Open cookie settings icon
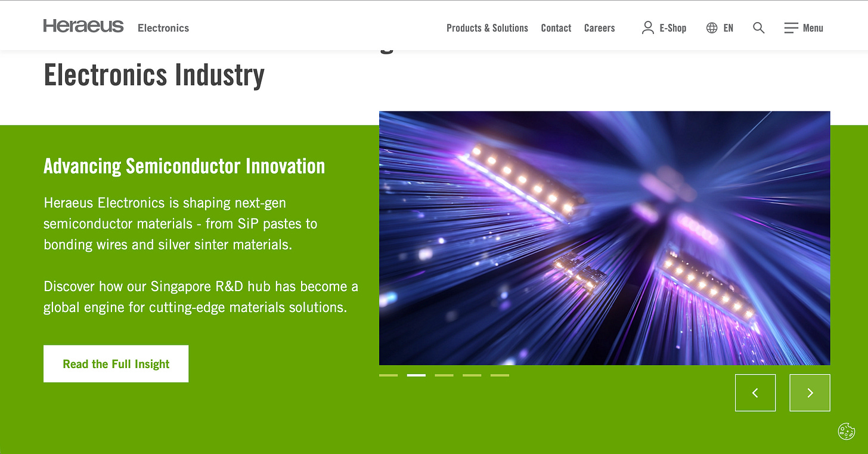Screen dimensions: 868x454 [x=847, y=431]
